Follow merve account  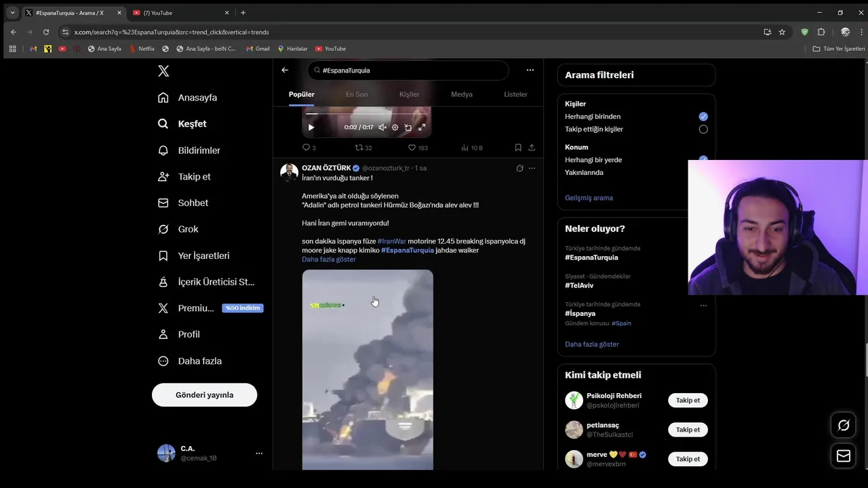[688, 459]
